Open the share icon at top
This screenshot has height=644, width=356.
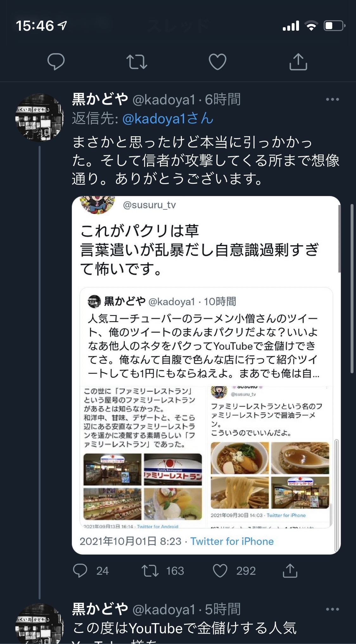coord(298,61)
